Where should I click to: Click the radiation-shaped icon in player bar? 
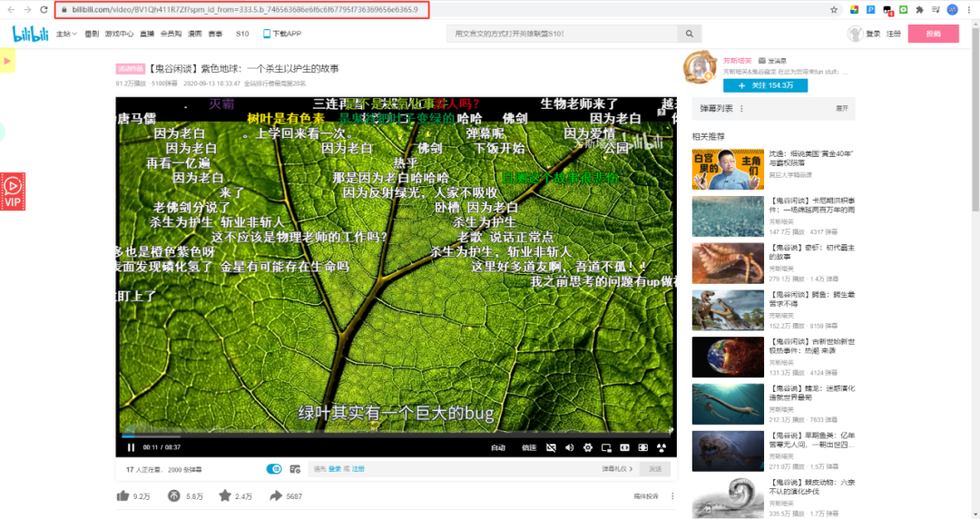point(661,447)
